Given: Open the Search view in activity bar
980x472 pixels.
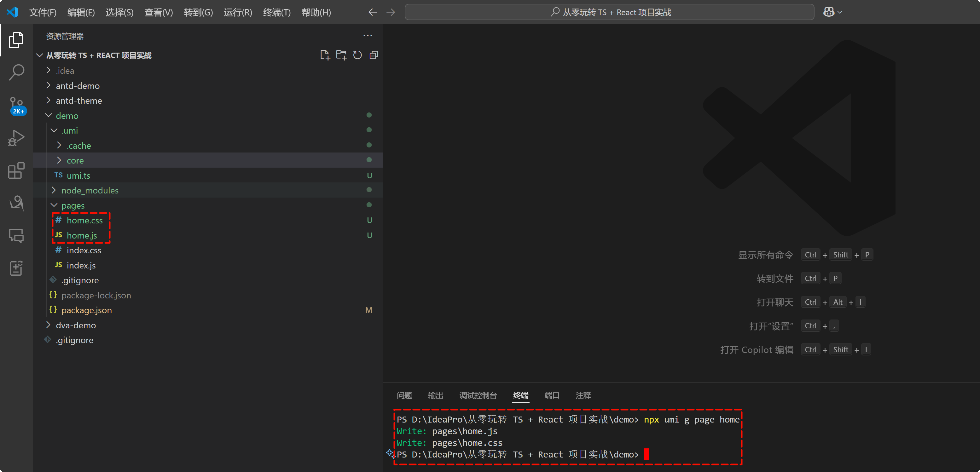Looking at the screenshot, I should point(16,72).
